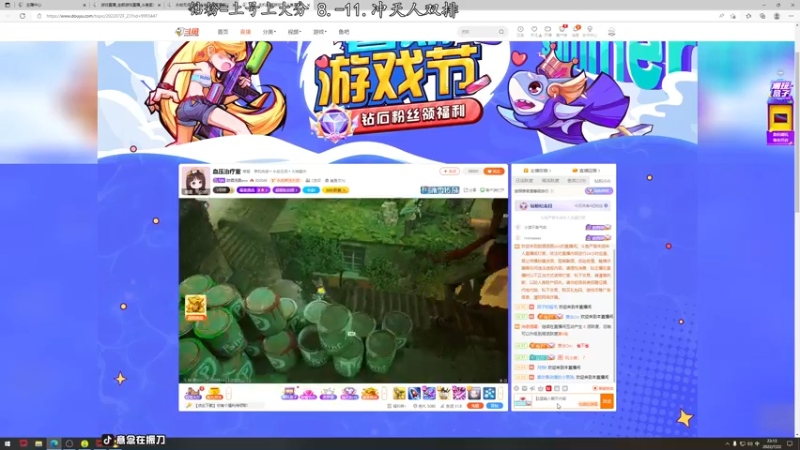The image size is (800, 450).
Task: Select the TV-screen gift icon
Action: (289, 393)
